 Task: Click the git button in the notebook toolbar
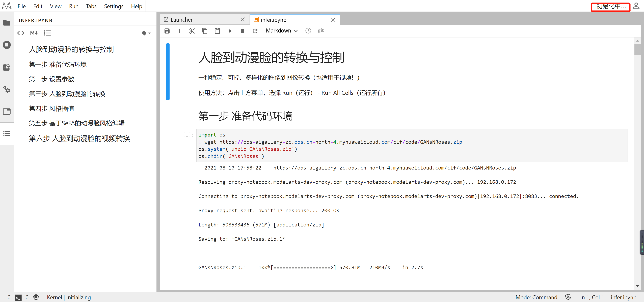click(320, 30)
